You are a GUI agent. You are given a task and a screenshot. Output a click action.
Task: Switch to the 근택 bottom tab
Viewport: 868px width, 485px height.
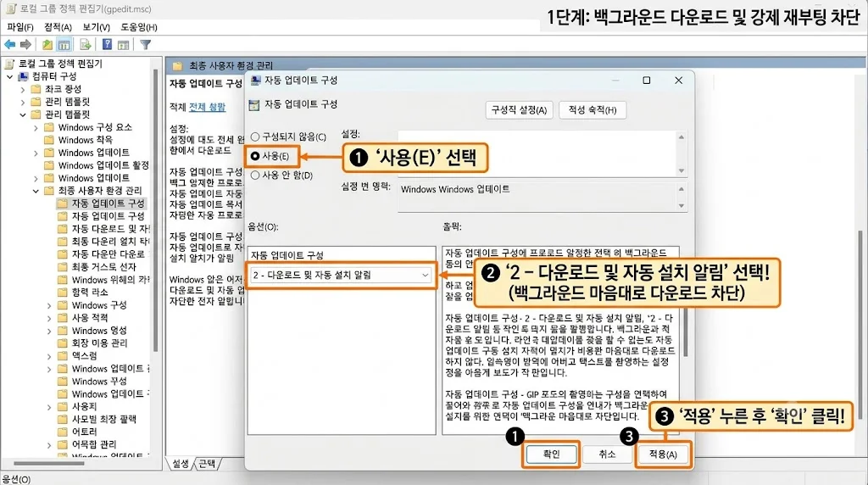pos(207,464)
